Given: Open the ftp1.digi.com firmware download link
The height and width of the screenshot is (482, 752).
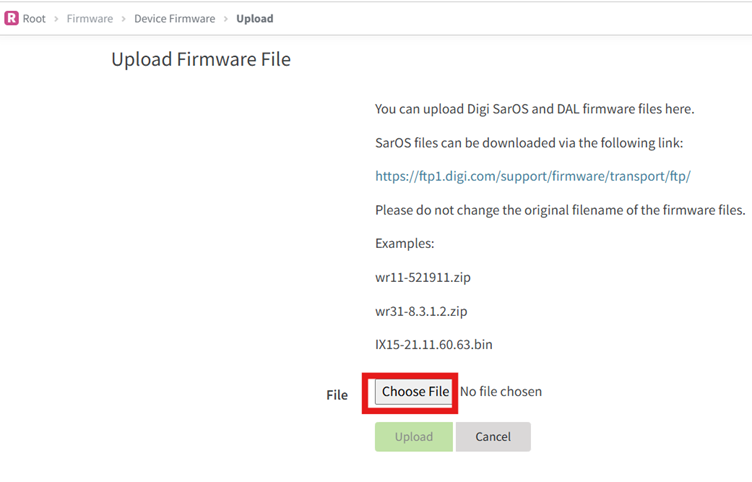Looking at the screenshot, I should click(533, 176).
